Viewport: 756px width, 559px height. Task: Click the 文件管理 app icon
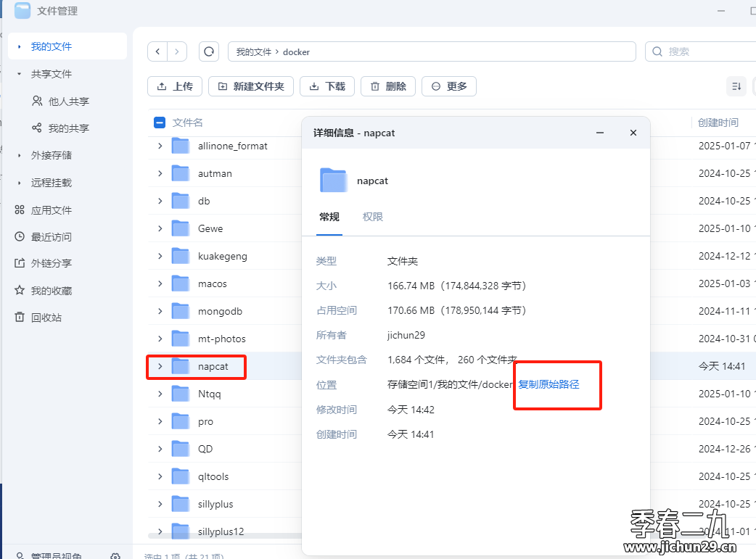click(x=22, y=10)
